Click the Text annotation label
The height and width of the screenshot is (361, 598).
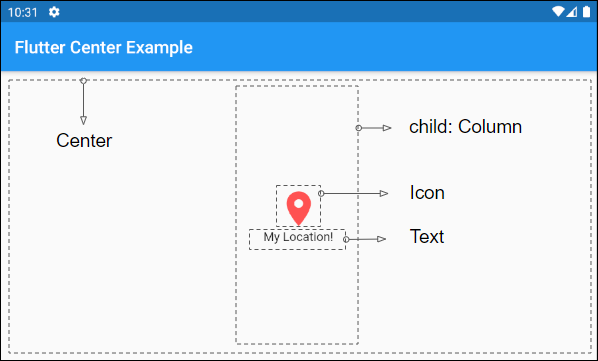click(427, 236)
